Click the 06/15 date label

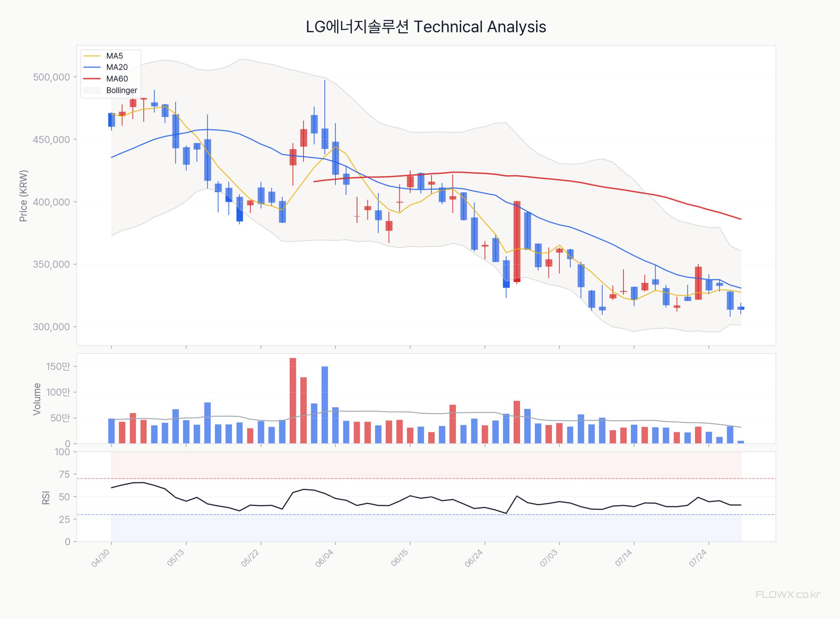tap(400, 558)
